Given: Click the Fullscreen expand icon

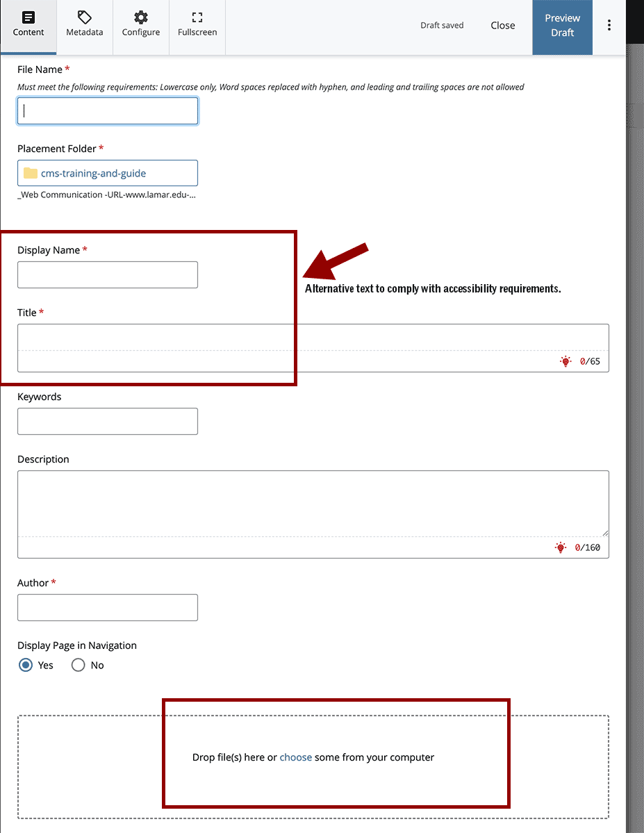Looking at the screenshot, I should click(197, 17).
